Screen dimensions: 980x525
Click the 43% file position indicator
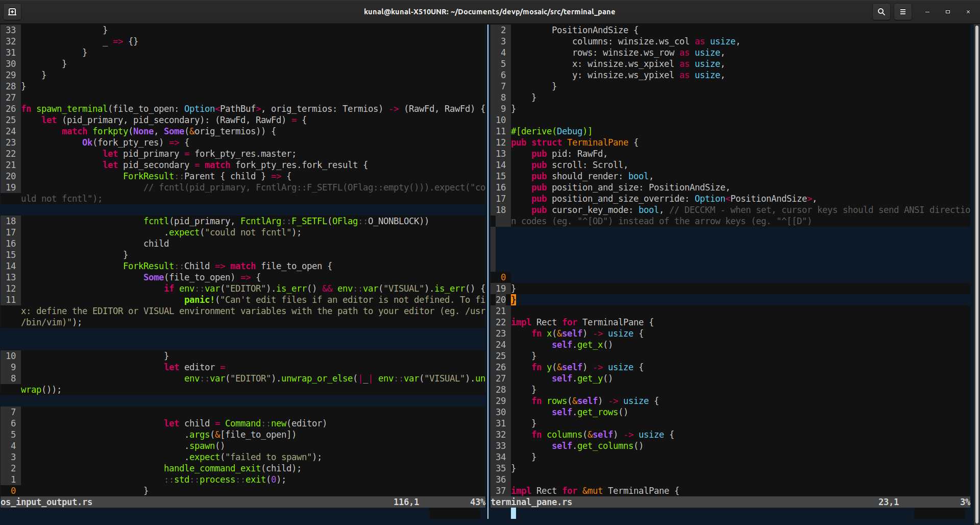(x=478, y=502)
